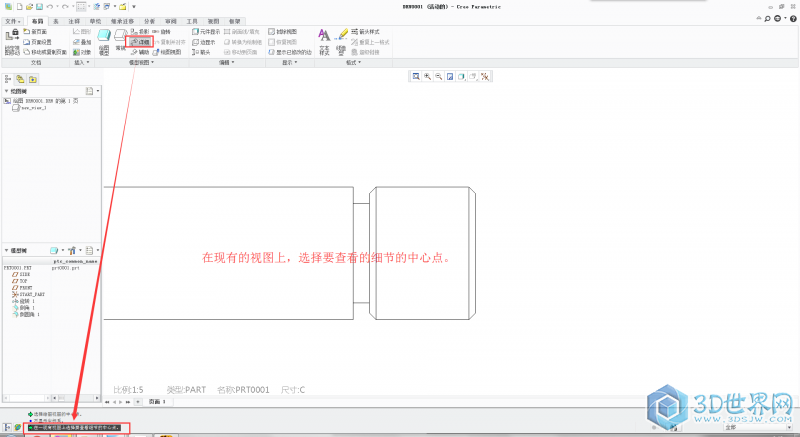Screen dimensions: 800x437
Task: Expand the 编辑 ribbon group
Action: [227, 62]
